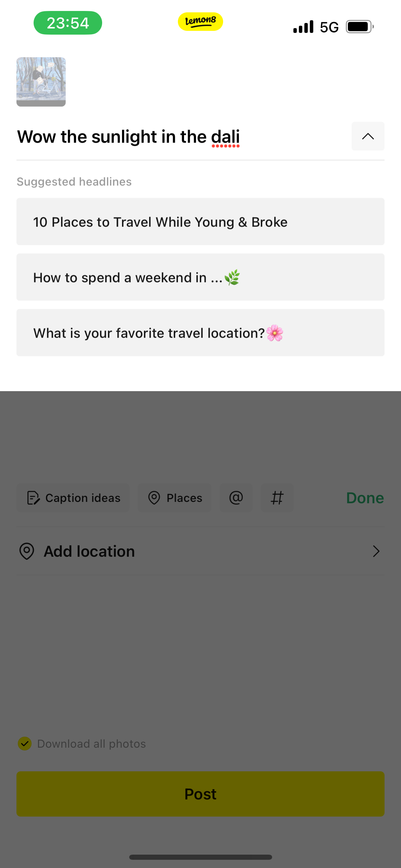This screenshot has width=401, height=868.
Task: Collapse the suggested headlines panel
Action: pyautogui.click(x=368, y=136)
